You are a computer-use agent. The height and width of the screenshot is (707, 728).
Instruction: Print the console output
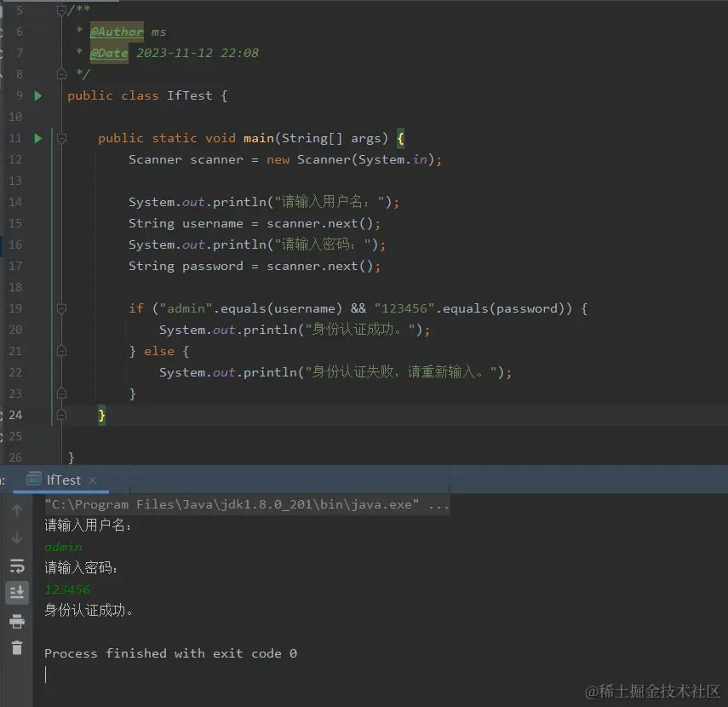coord(17,621)
